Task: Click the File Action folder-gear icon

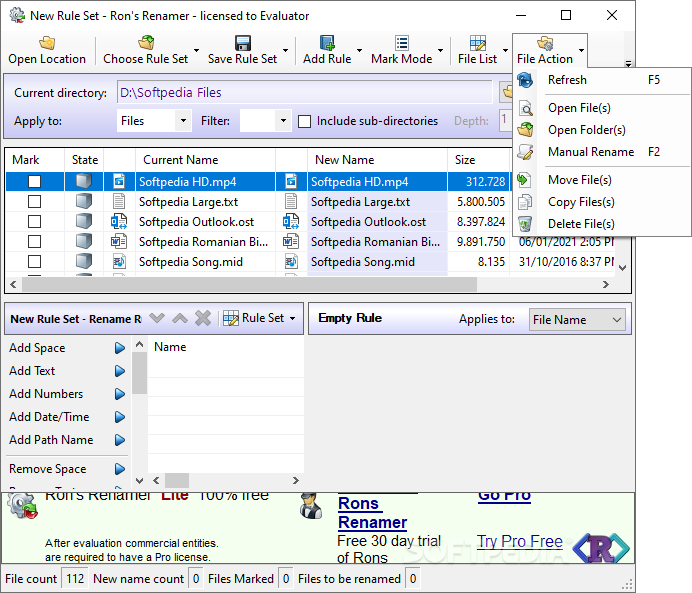Action: (x=545, y=43)
